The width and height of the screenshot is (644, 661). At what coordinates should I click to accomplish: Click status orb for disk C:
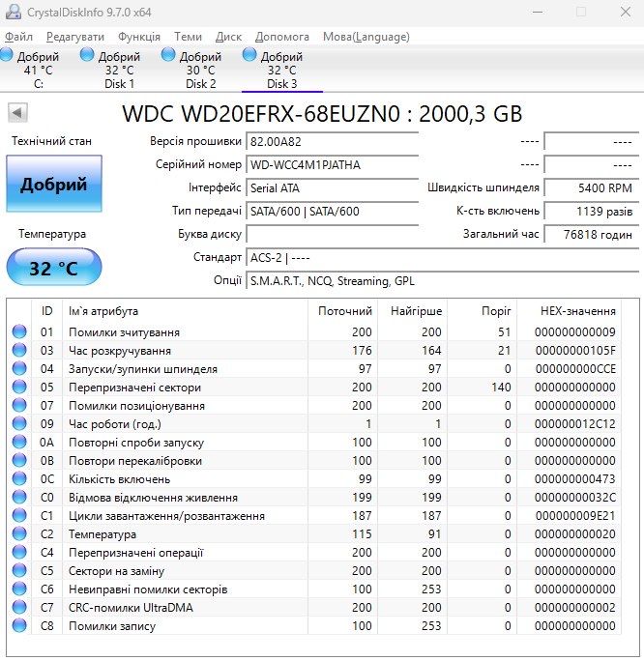7,54
